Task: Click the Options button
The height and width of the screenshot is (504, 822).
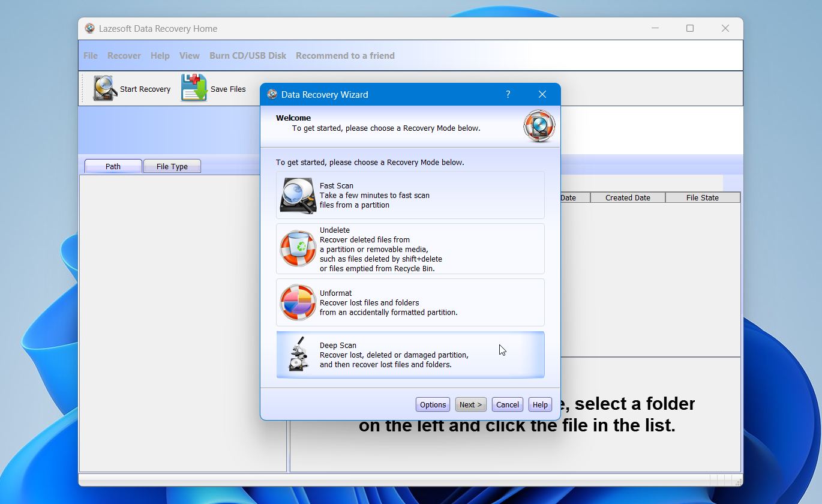Action: tap(432, 404)
